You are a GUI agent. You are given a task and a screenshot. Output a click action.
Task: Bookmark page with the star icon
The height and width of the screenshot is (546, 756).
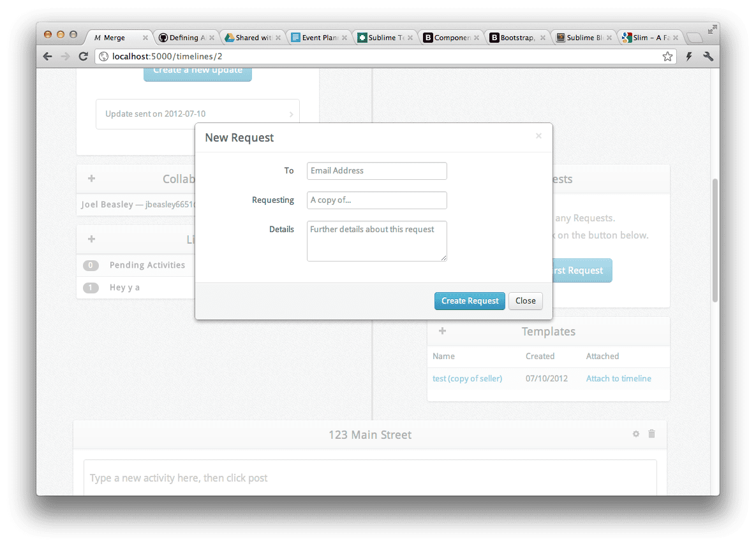click(x=667, y=57)
